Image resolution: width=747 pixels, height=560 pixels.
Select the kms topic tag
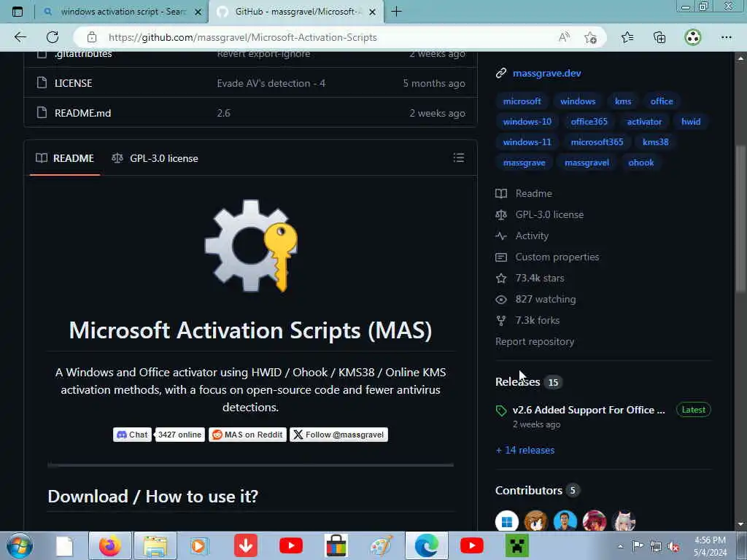(623, 101)
